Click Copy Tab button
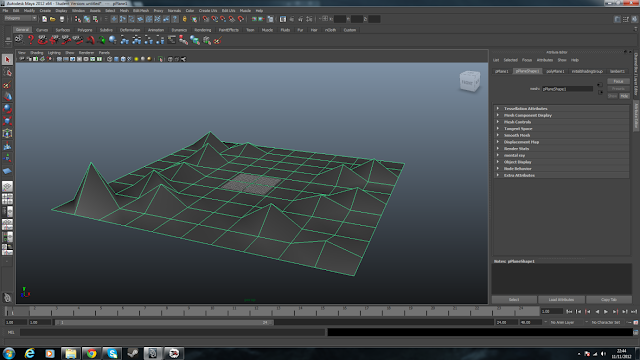Screen dimensions: 640x360 coord(609,300)
